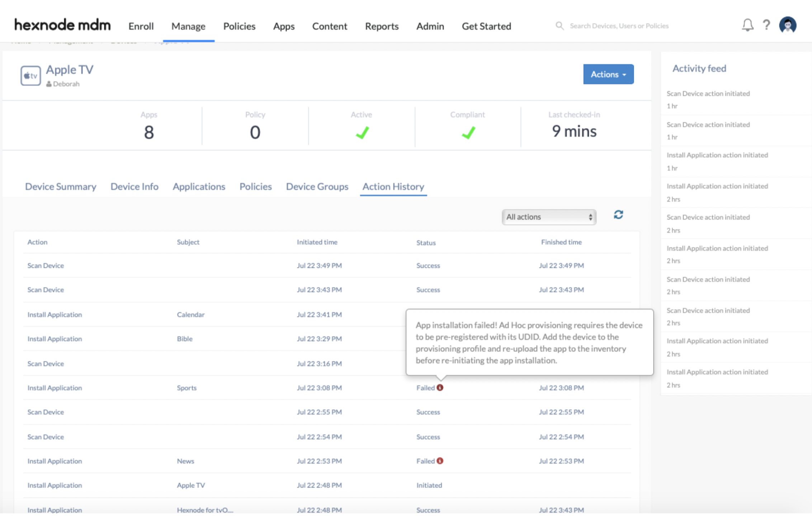The image size is (812, 516).
Task: Focus the Search Devices, Users or Policies field
Action: [619, 26]
